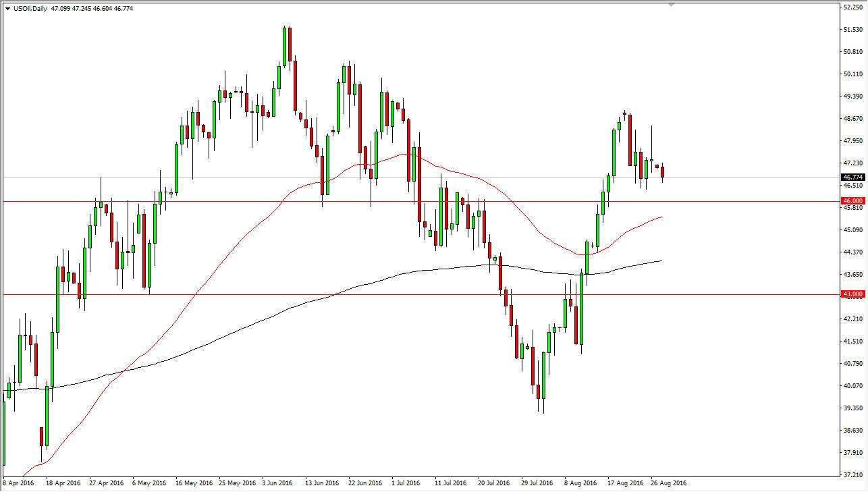Click the 11 Jul 2016 date label
The image size is (868, 492).
pyautogui.click(x=450, y=483)
